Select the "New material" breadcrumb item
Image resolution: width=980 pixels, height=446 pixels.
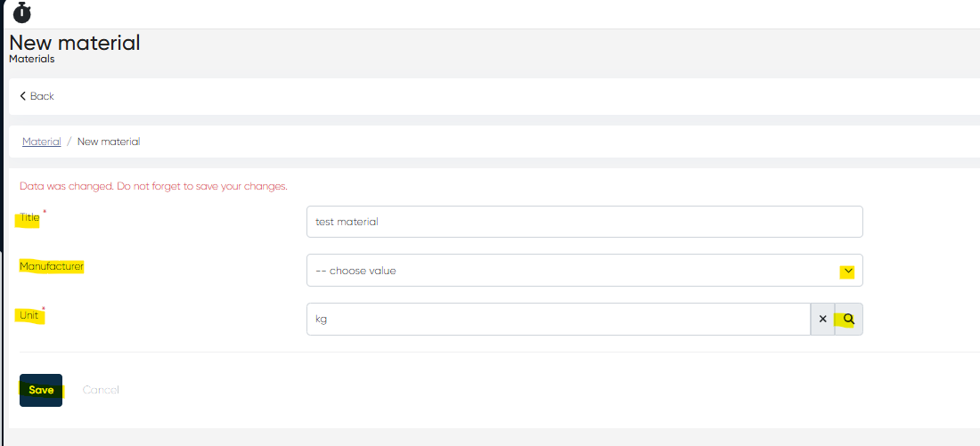(x=109, y=142)
